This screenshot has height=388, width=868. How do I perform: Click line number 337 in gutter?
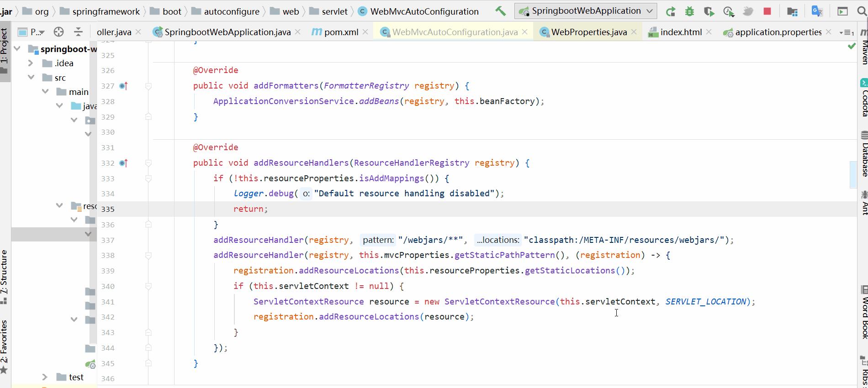pos(108,240)
